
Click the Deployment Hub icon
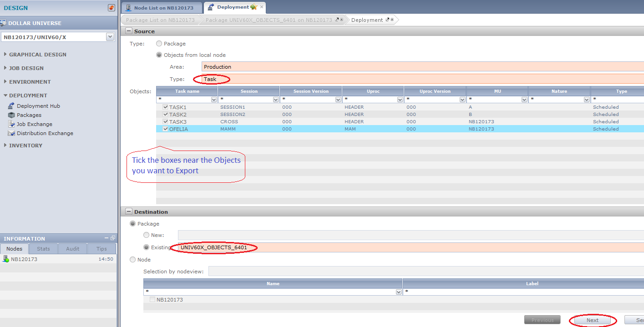click(x=12, y=106)
